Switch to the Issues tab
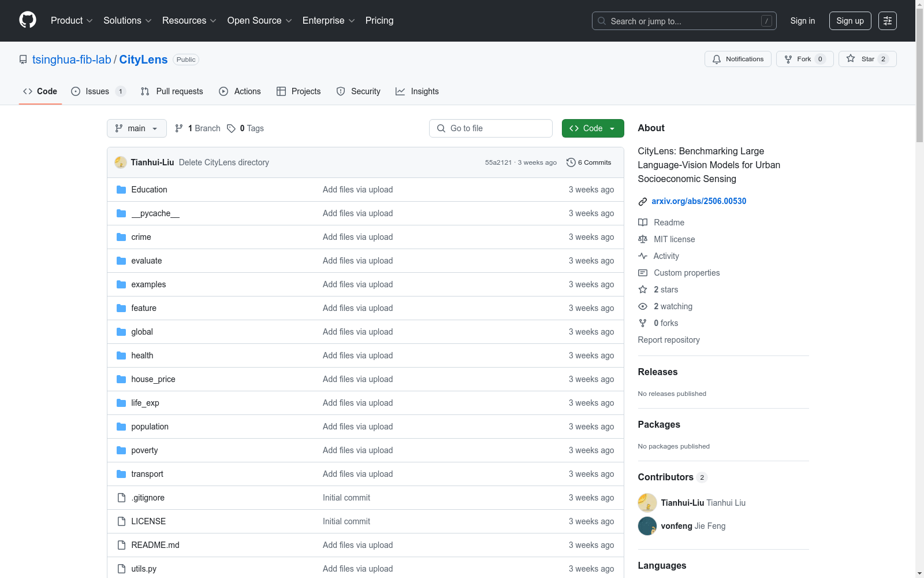The width and height of the screenshot is (924, 578). [x=98, y=91]
